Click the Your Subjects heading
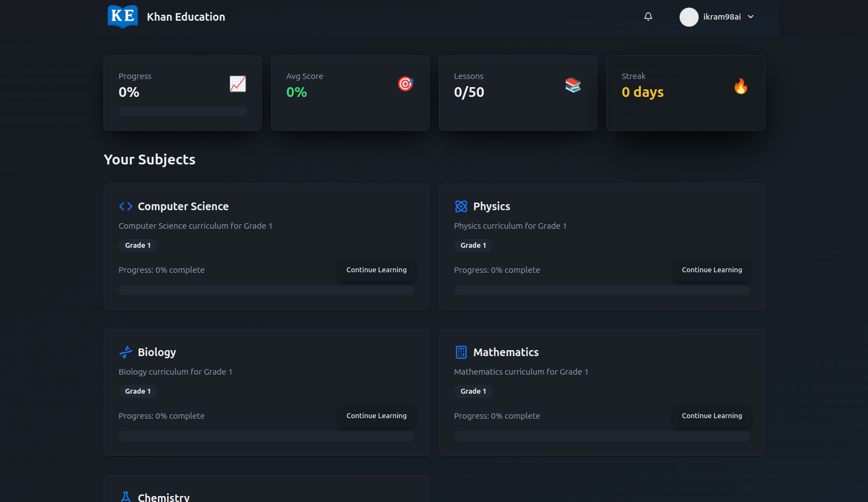This screenshot has height=502, width=868. tap(150, 160)
